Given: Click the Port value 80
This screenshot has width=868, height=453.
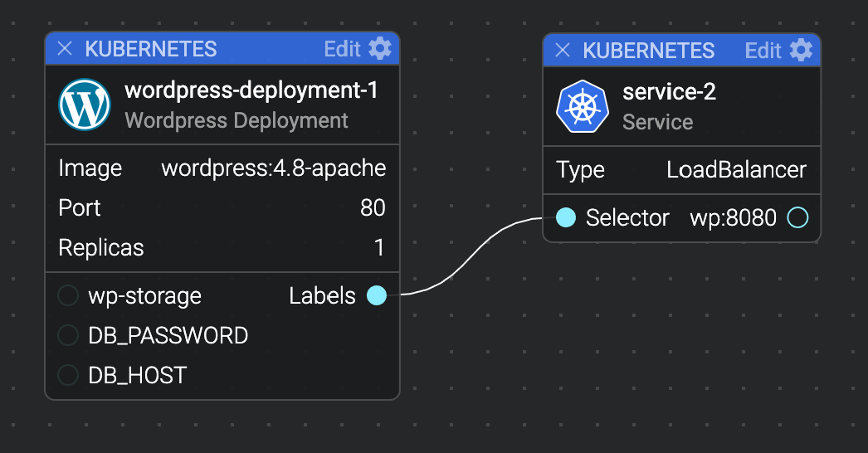Looking at the screenshot, I should [x=373, y=207].
